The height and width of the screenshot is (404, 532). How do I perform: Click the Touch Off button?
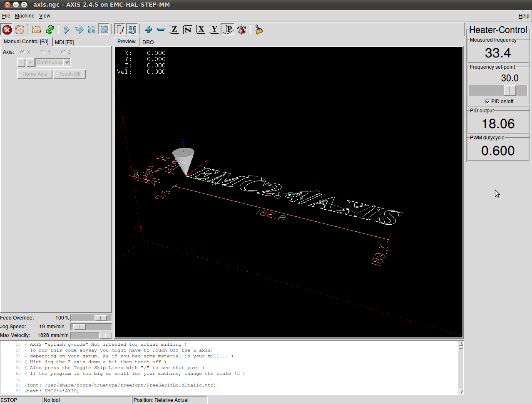(x=70, y=74)
